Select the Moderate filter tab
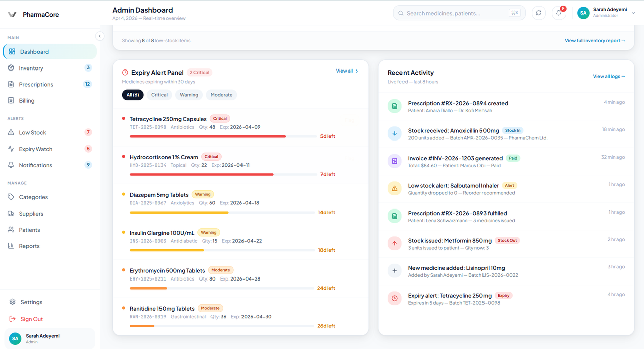 tap(221, 95)
